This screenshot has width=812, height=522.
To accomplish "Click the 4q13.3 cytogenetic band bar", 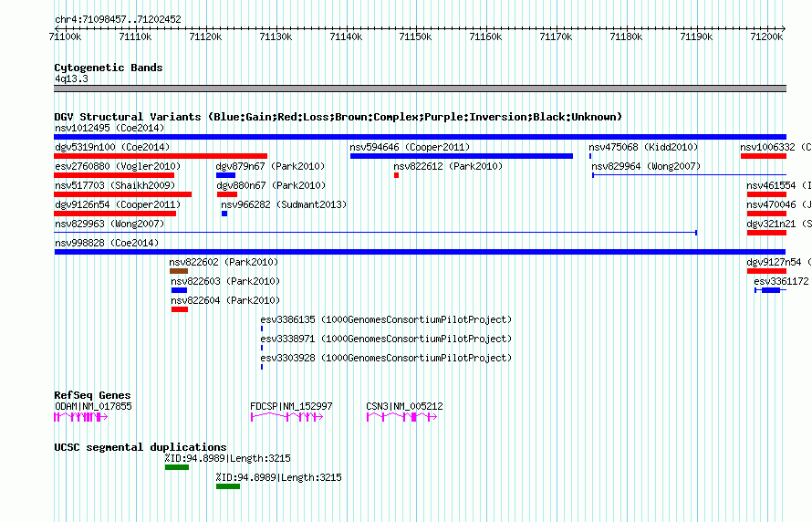I will point(420,89).
